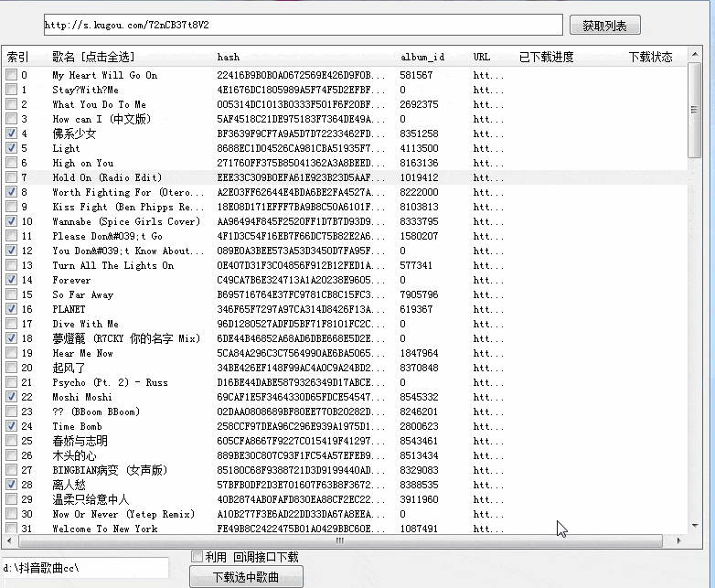Select song name Turn All The Lights On

[113, 265]
